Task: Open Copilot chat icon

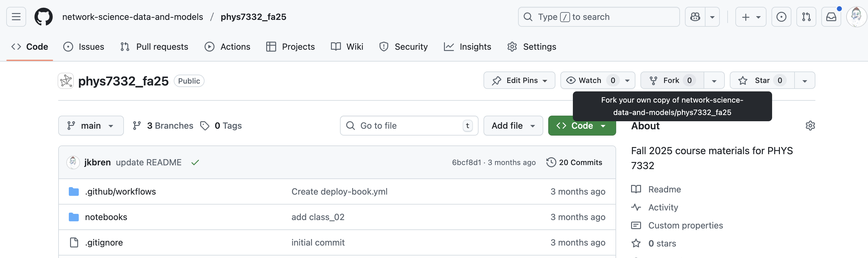Action: coord(695,17)
